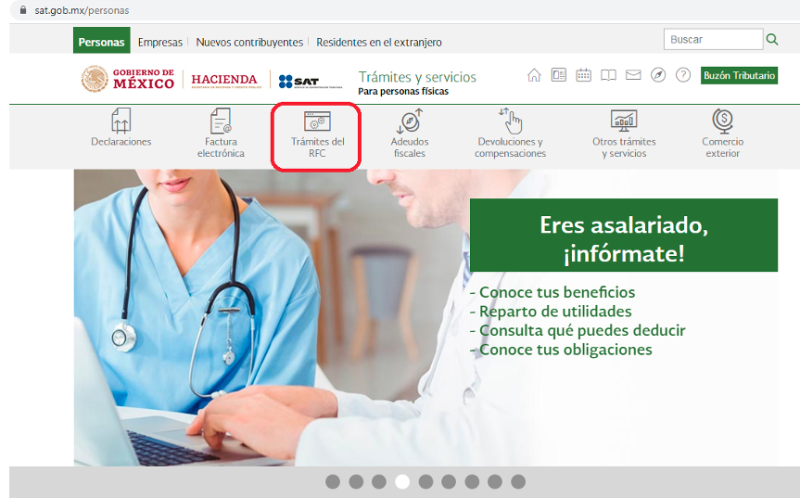The image size is (800, 498).
Task: Select the Empresas tab
Action: point(160,42)
